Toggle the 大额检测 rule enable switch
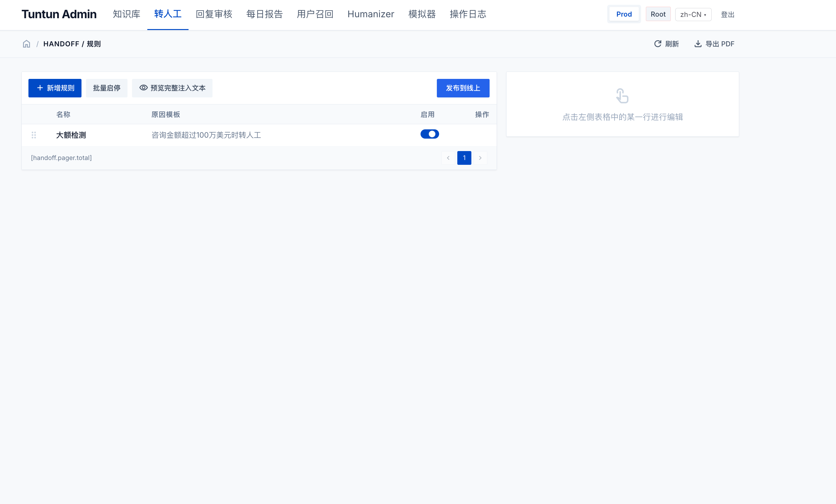The height and width of the screenshot is (504, 836). 430,134
